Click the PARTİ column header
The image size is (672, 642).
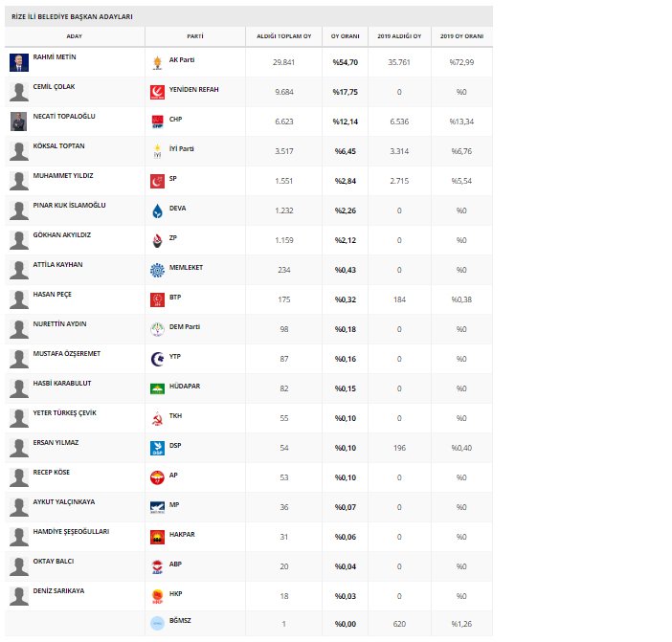195,35
